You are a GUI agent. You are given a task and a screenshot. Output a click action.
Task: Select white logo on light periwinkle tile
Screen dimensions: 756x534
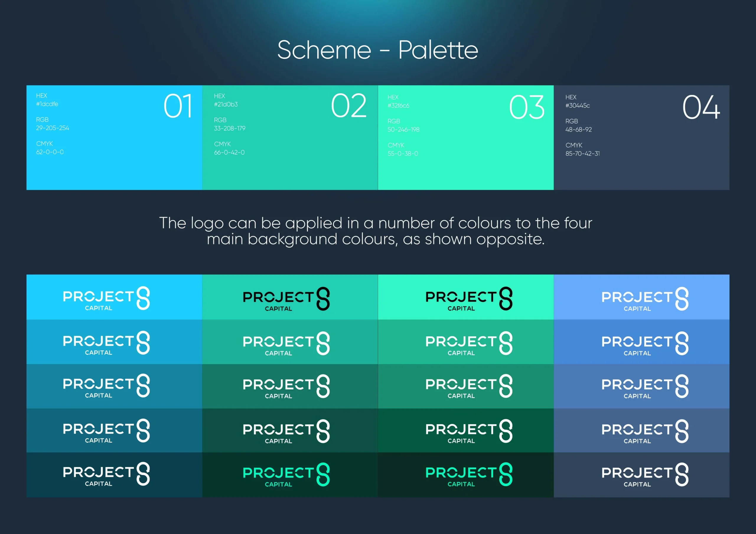pos(645,299)
